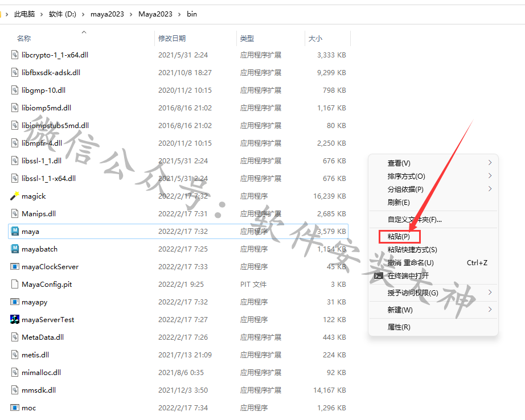Click the libmpfr-4.dll file icon
This screenshot has height=420, width=525.
click(x=15, y=143)
